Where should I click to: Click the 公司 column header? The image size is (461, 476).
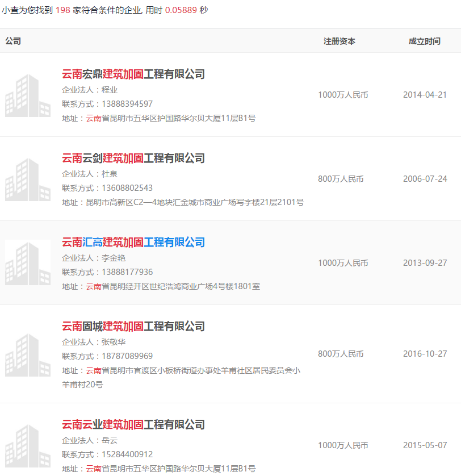point(13,41)
